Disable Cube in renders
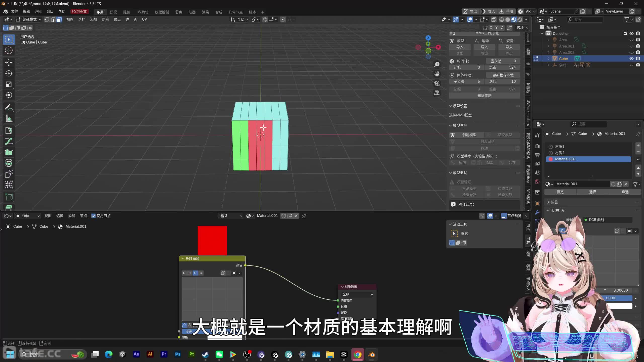This screenshot has height=362, width=644. (638, 59)
